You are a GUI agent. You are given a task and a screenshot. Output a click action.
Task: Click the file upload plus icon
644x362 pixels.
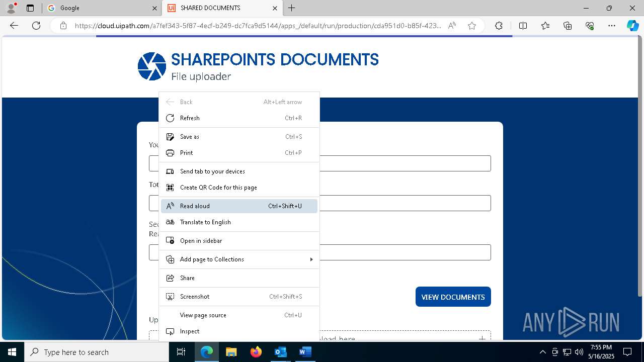click(482, 338)
